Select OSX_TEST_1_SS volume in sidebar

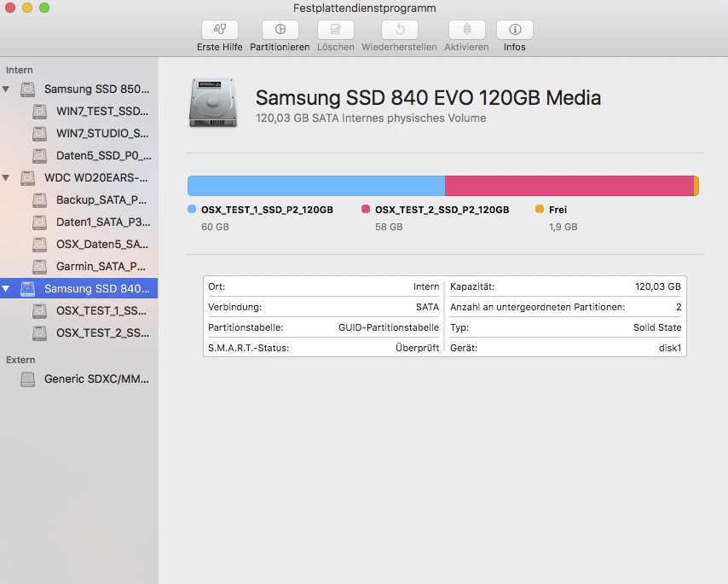pyautogui.click(x=79, y=311)
